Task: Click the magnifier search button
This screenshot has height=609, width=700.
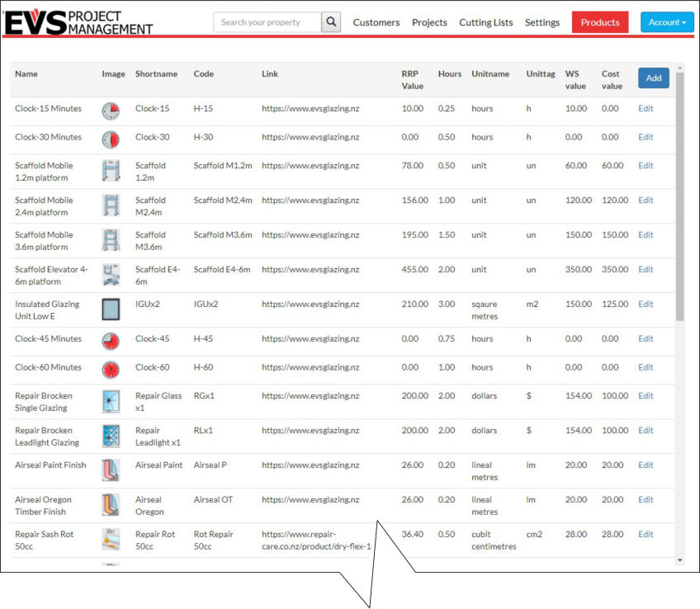Action: pos(331,22)
